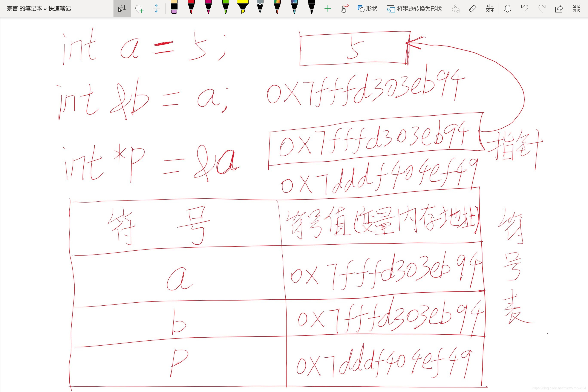Screen dimensions: 588x392
Task: Open the math assistant tool
Action: click(x=490, y=9)
